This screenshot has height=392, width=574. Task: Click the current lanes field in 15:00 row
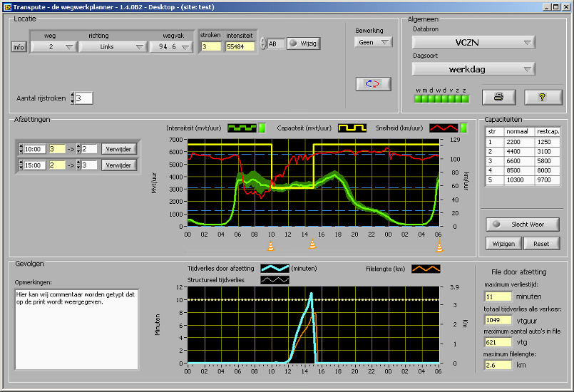point(57,165)
